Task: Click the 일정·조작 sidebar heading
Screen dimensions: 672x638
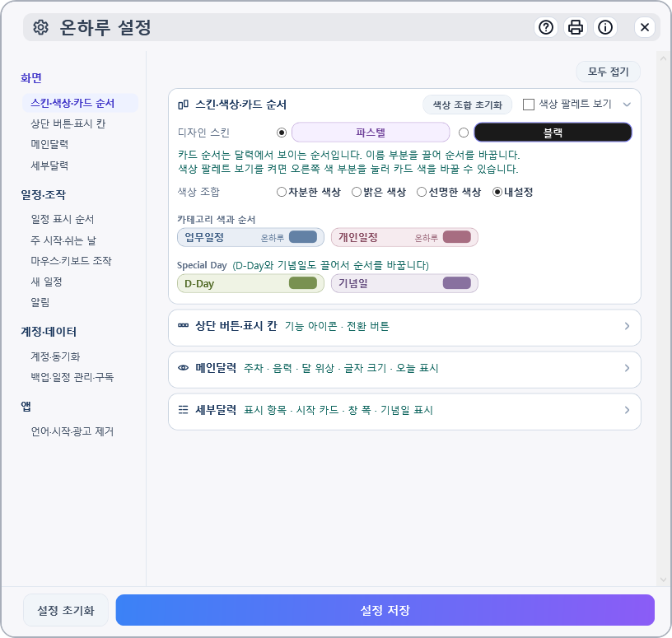Action: (44, 195)
